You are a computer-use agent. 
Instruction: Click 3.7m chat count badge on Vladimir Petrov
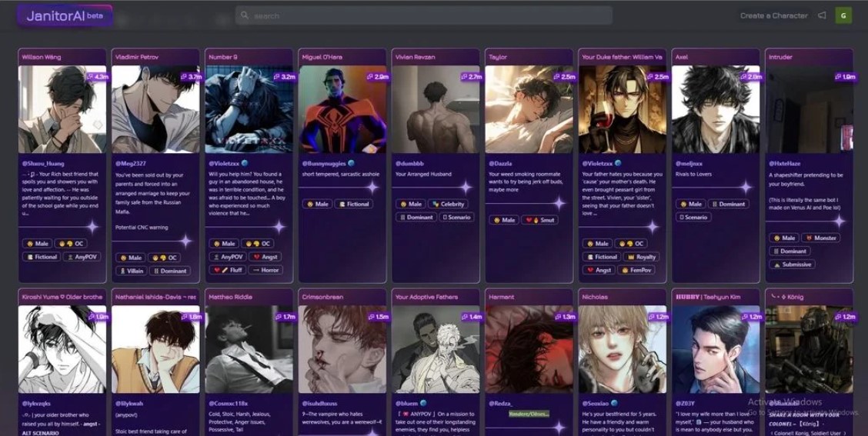point(192,77)
